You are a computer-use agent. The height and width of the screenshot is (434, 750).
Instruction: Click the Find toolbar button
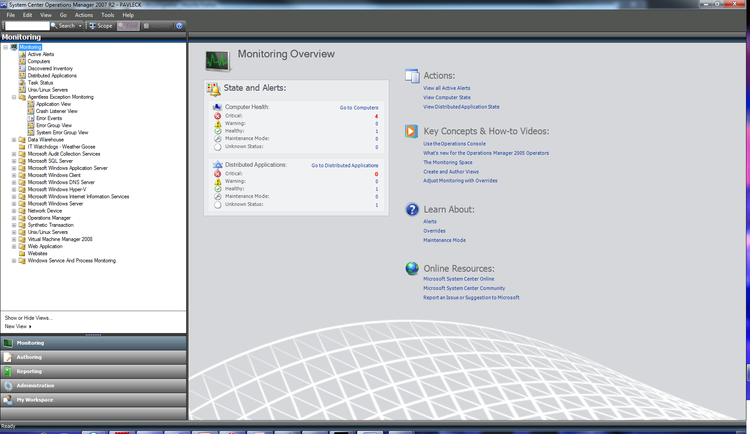tap(128, 26)
